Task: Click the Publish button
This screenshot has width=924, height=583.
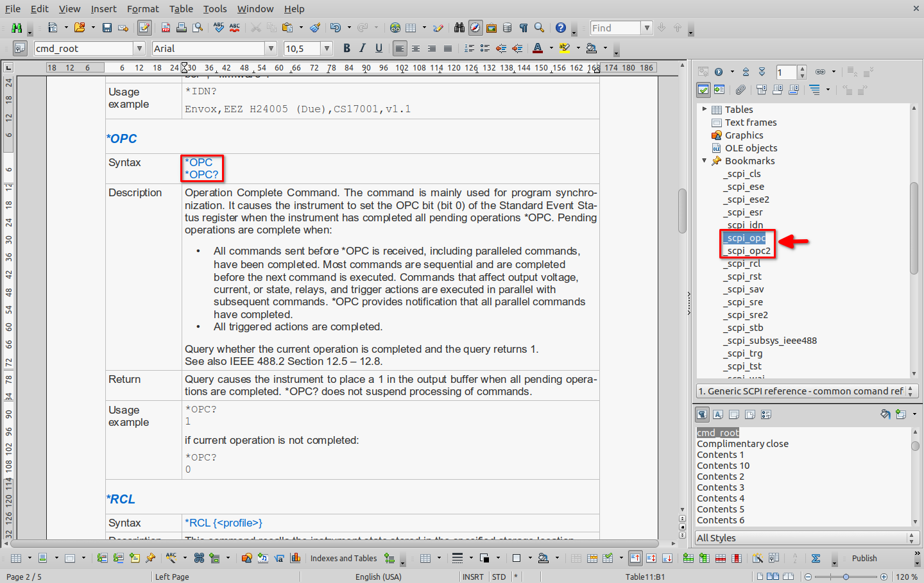Action: (x=864, y=558)
